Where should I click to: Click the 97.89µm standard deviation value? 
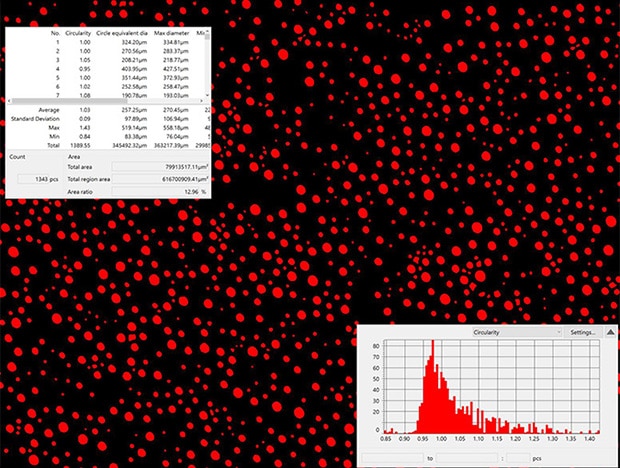pos(136,119)
